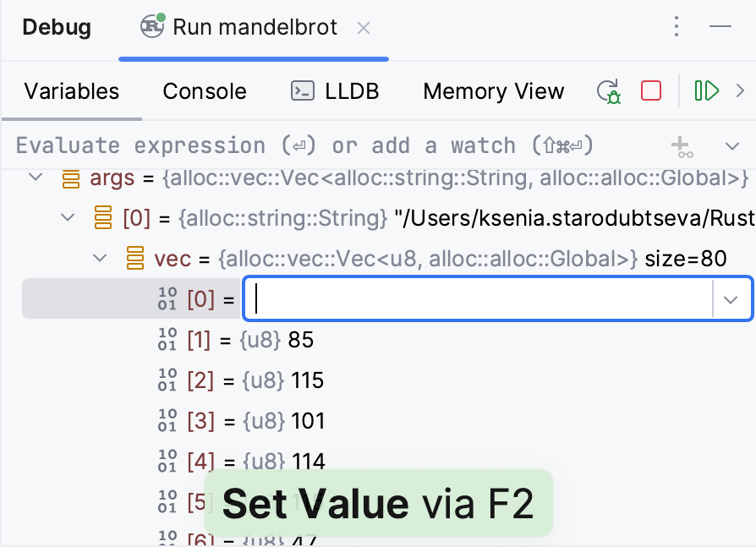Switch to the Console tab

205,91
